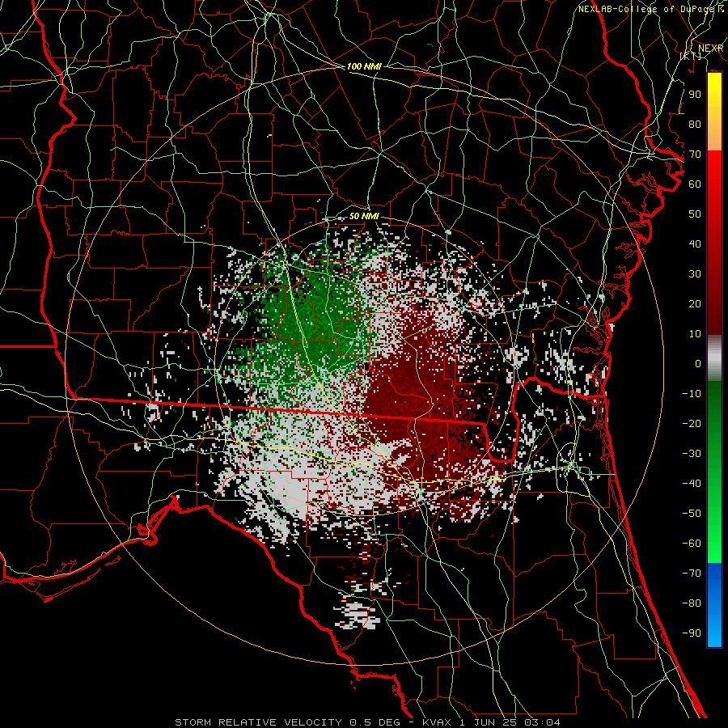Click the 0 label on the velocity scale
The height and width of the screenshot is (728, 728).
pos(698,363)
